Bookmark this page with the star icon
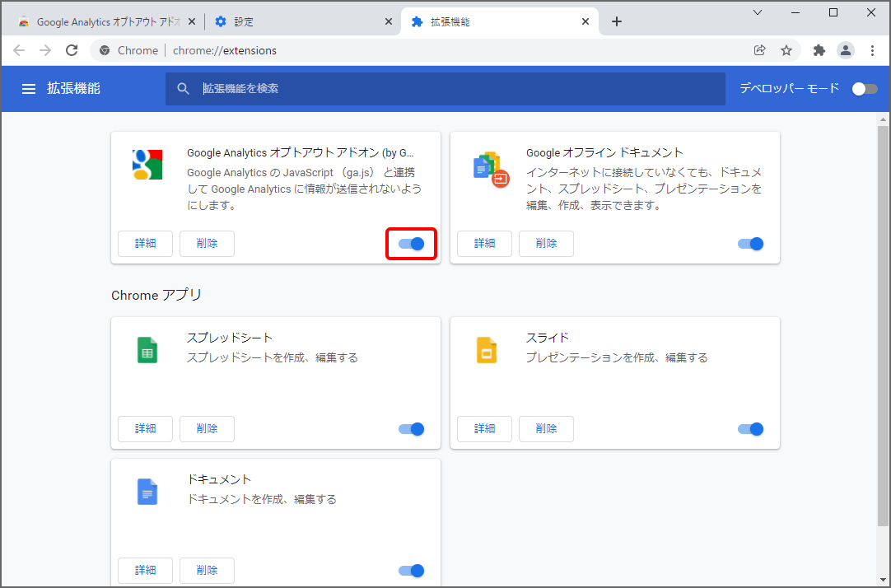 click(x=786, y=50)
